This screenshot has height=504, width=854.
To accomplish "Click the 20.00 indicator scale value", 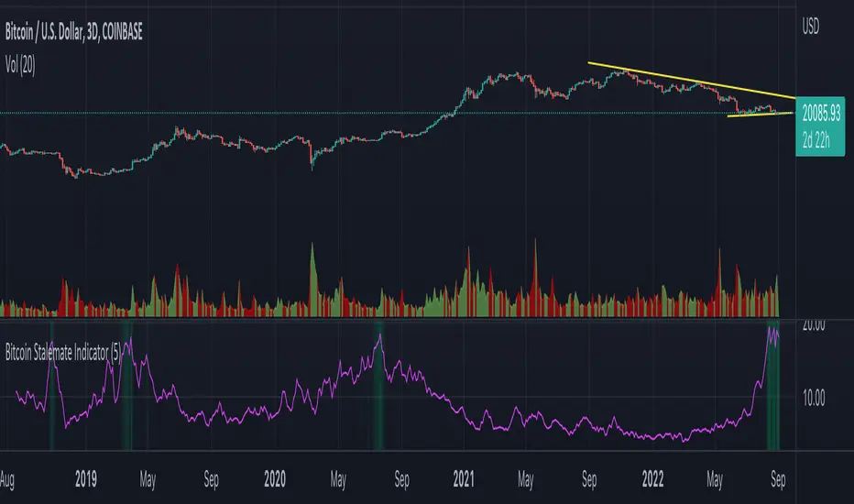I will [x=814, y=325].
